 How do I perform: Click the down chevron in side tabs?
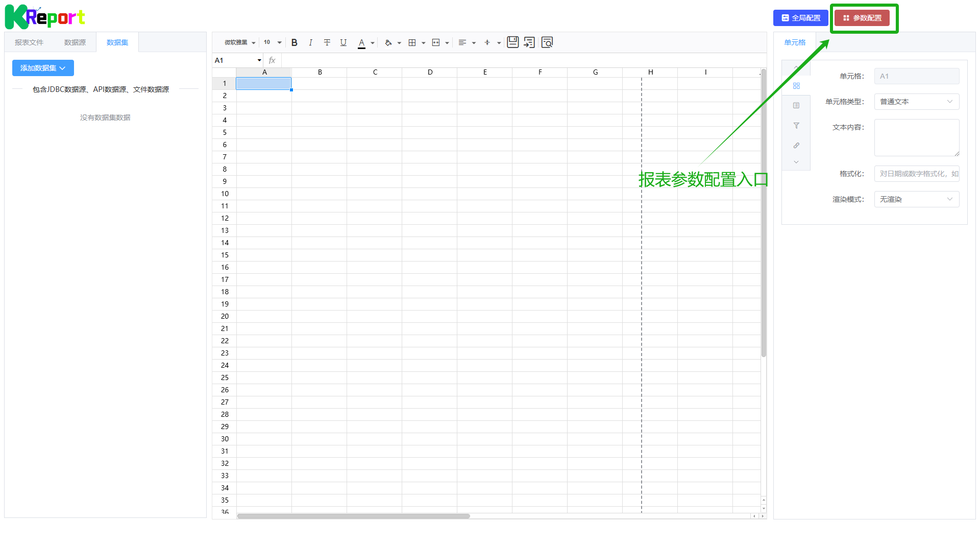point(796,162)
